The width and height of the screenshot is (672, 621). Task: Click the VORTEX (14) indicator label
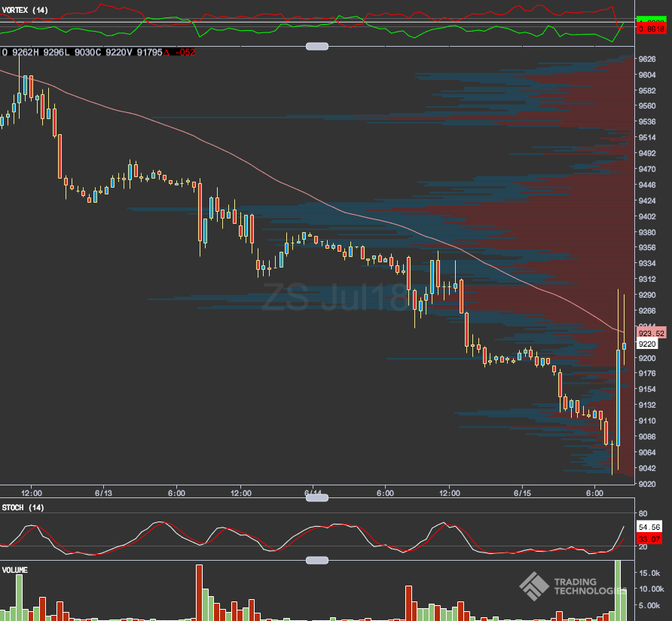pyautogui.click(x=25, y=10)
